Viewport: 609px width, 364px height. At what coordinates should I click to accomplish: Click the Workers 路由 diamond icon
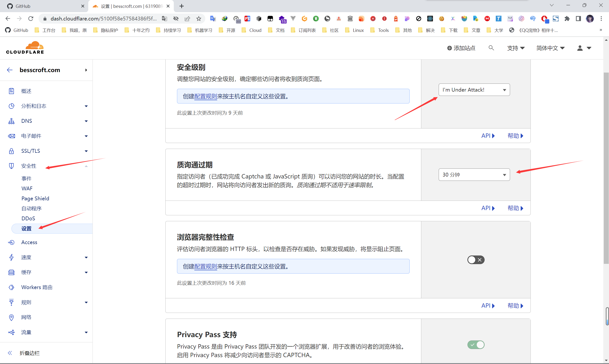[11, 287]
